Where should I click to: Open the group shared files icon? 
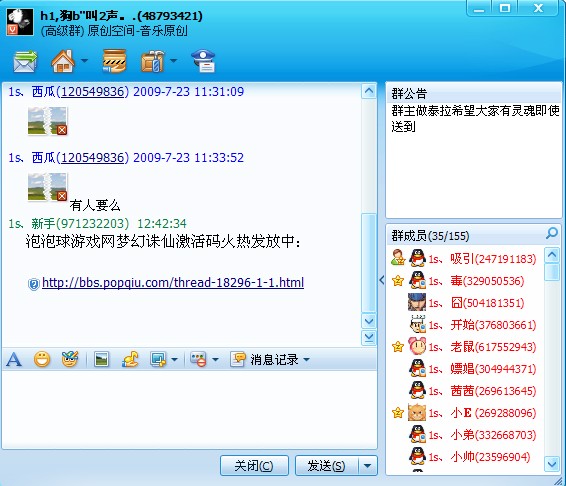point(114,61)
